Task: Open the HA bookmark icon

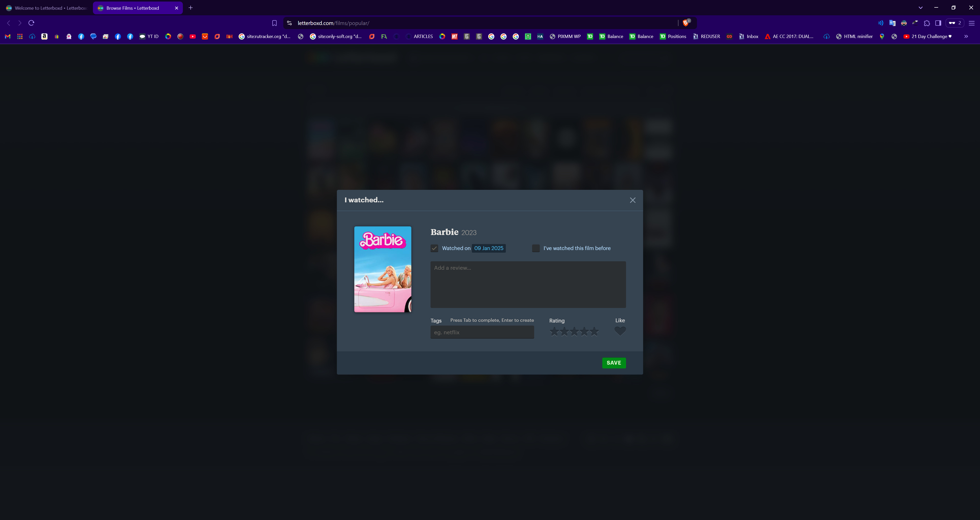Action: [540, 36]
